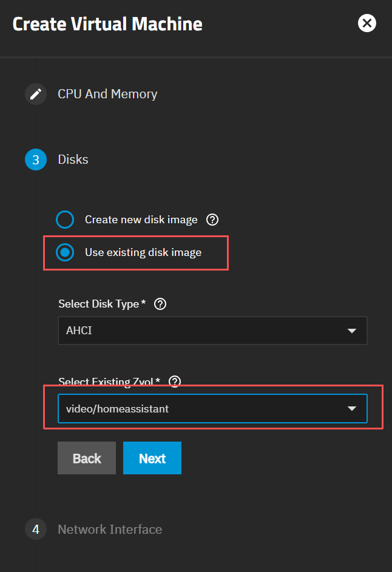Go to the CPU And Memory step label
392x572 pixels.
(x=107, y=94)
